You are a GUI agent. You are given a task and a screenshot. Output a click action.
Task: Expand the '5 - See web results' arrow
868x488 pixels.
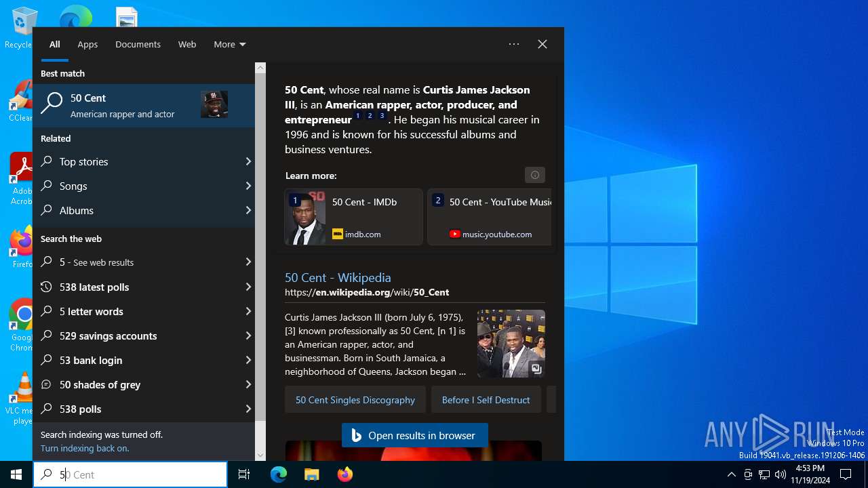[248, 262]
